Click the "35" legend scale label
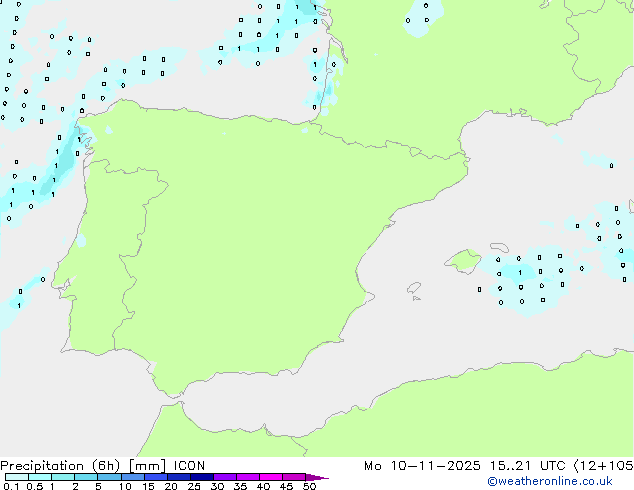This screenshot has width=634, height=490. (240, 486)
